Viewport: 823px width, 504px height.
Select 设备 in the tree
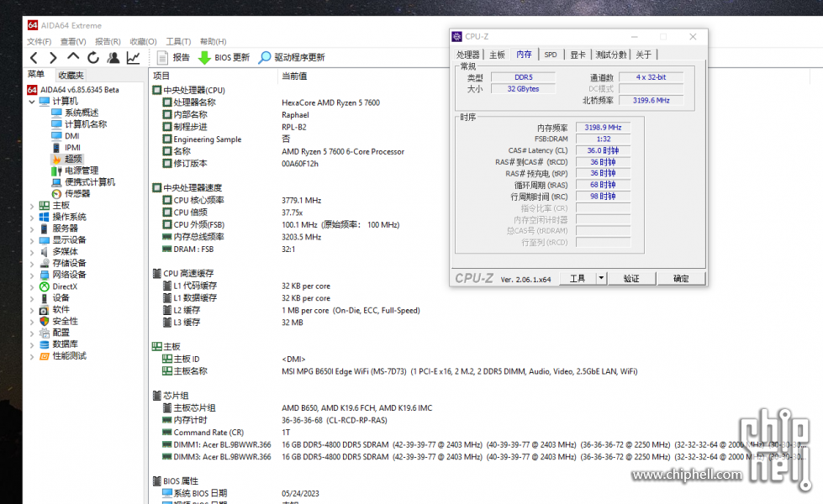point(61,298)
